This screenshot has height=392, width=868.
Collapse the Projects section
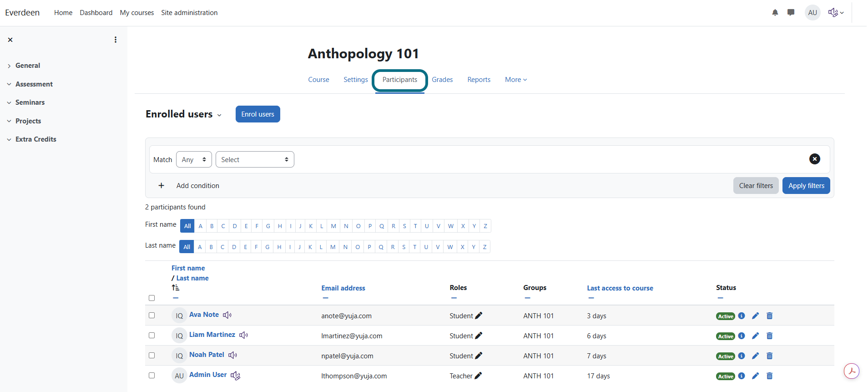point(9,121)
